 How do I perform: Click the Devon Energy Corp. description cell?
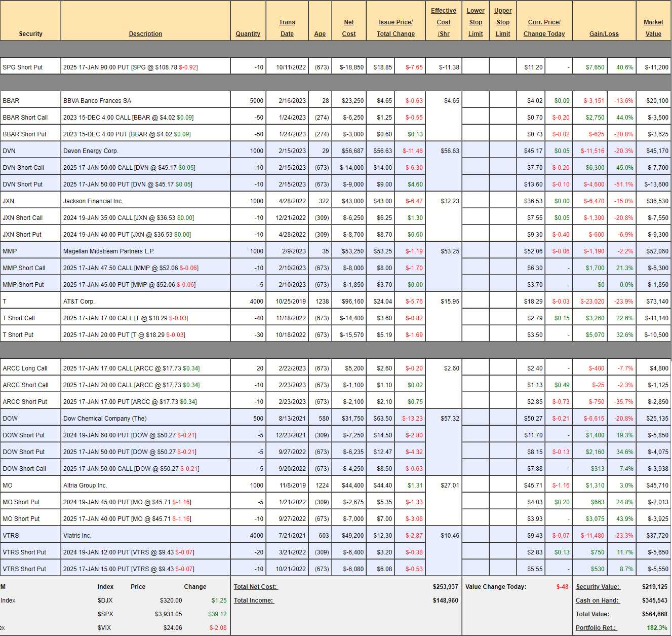click(91, 151)
